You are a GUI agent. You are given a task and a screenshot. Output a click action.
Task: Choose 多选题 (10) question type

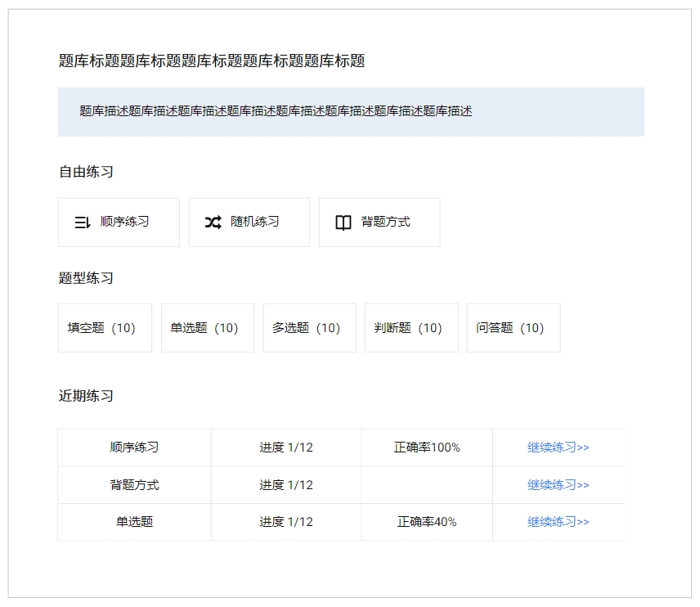click(309, 328)
